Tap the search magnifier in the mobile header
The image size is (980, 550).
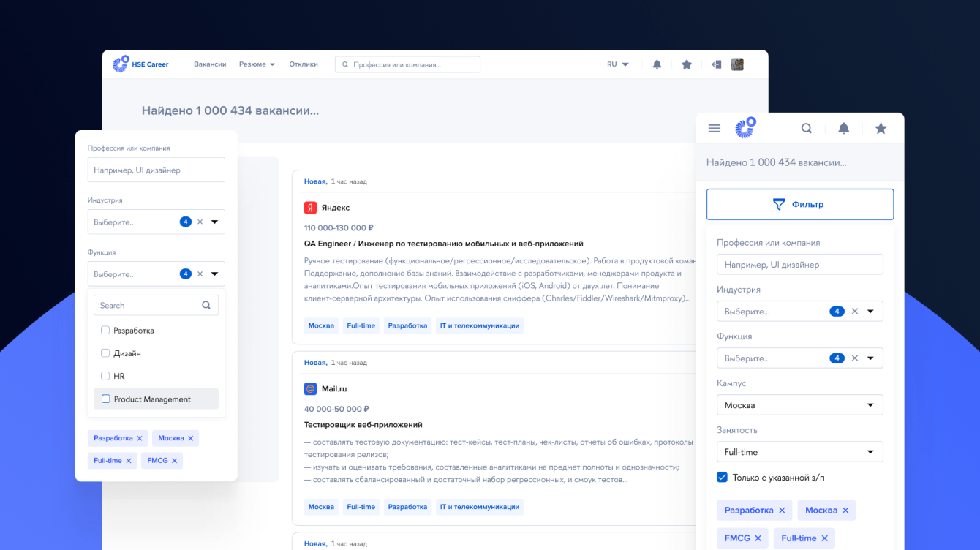pos(807,129)
